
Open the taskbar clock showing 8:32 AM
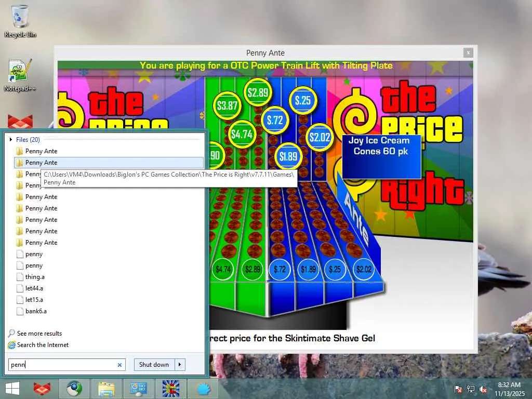[509, 389]
